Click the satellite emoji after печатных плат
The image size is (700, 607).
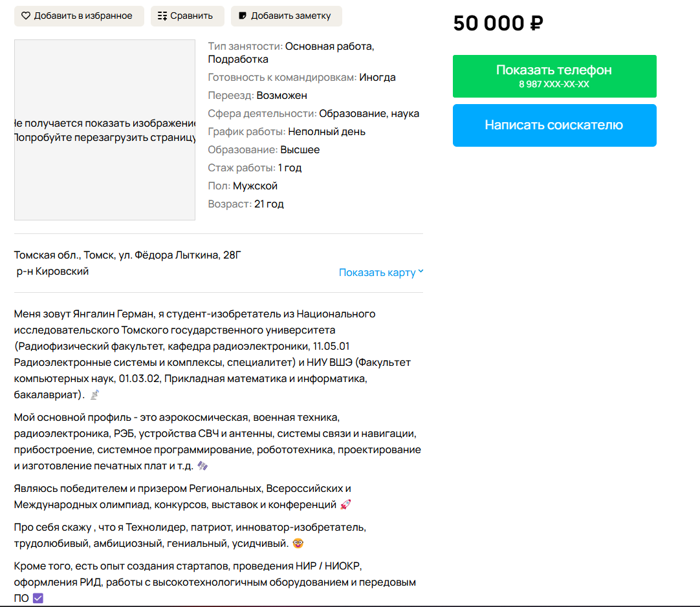point(202,466)
